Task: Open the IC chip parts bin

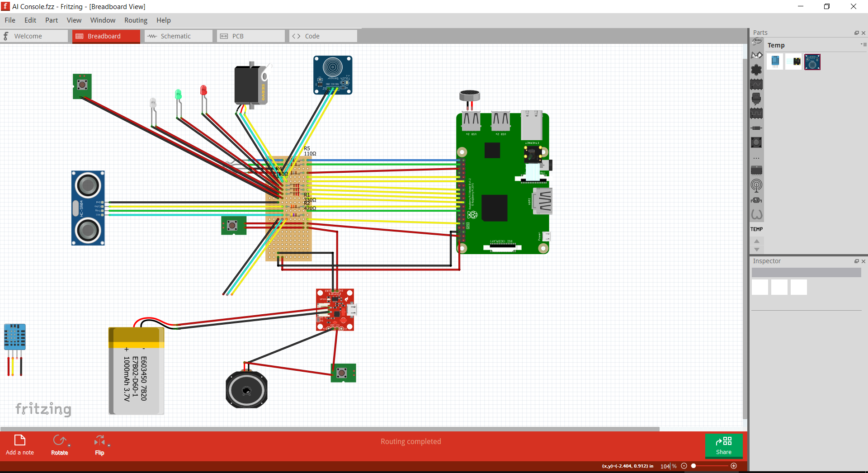Action: (756, 170)
